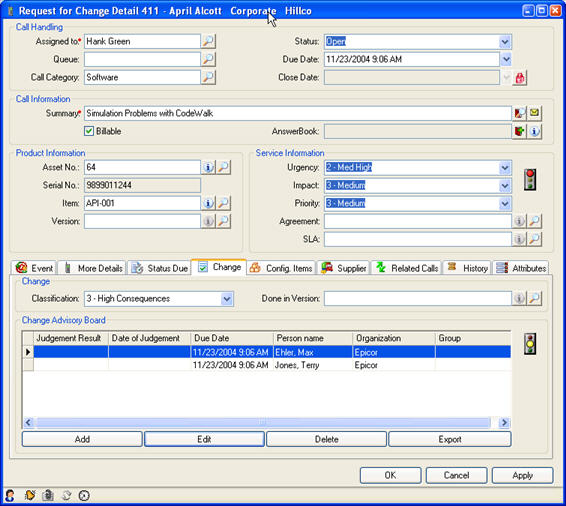Click into the empty Queue field
Viewport: 566px width, 506px height.
tap(142, 59)
